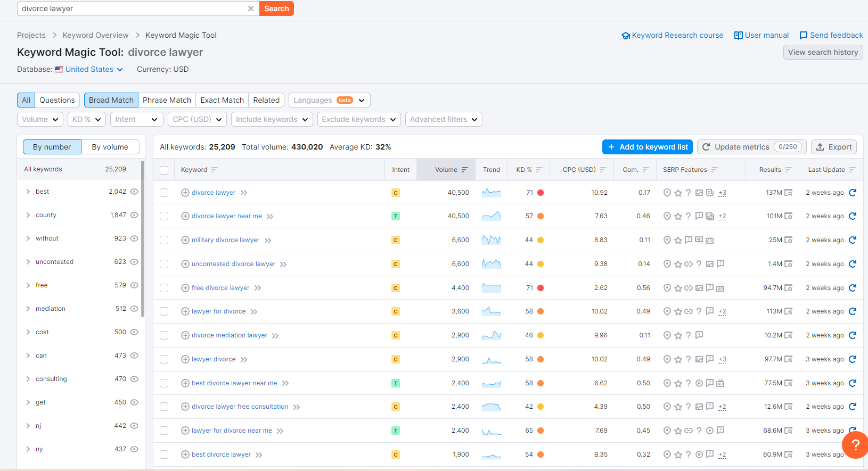Tick checkbox for 'free divorce lawyer'
868x471 pixels.
point(164,288)
